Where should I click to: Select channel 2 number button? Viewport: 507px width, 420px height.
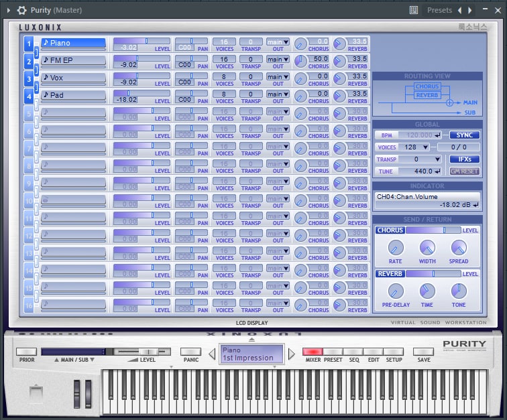tap(29, 61)
